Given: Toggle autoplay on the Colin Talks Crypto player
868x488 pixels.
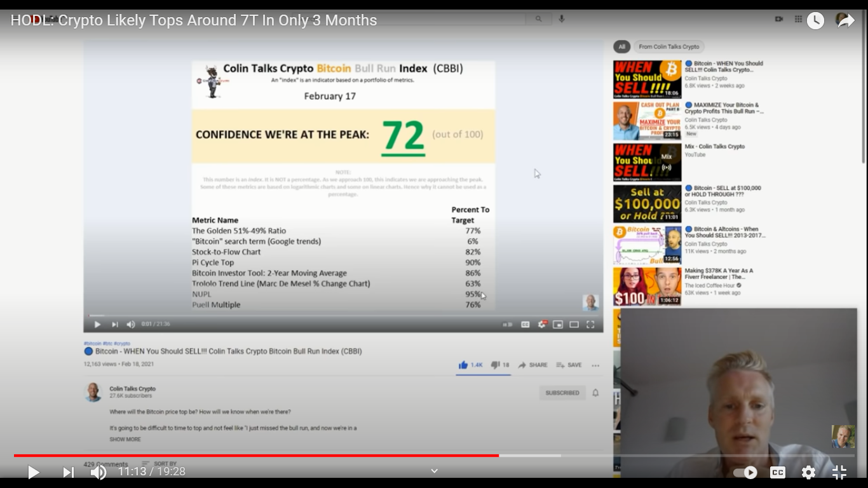Looking at the screenshot, I should [x=508, y=324].
